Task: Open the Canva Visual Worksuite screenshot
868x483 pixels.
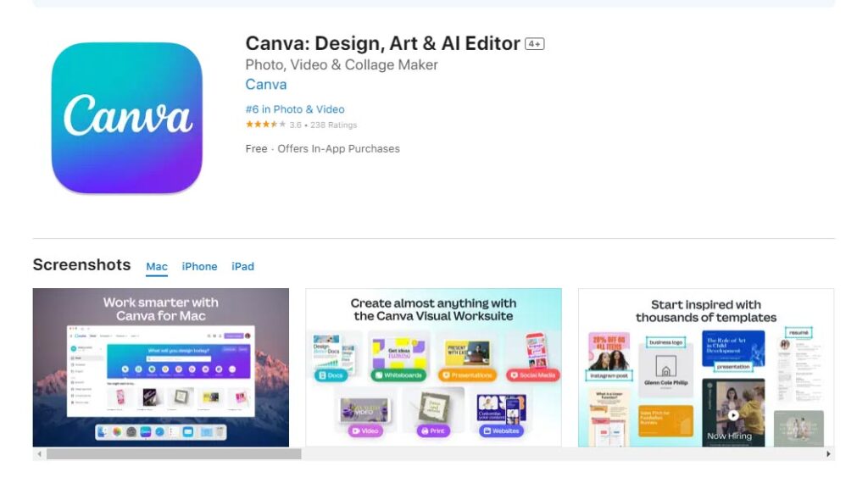Action: tap(433, 368)
